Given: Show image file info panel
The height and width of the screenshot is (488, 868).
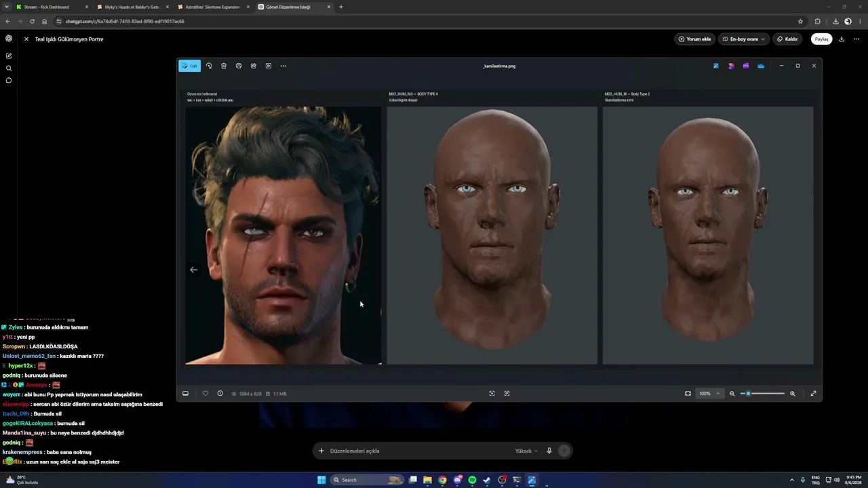Looking at the screenshot, I should (220, 393).
